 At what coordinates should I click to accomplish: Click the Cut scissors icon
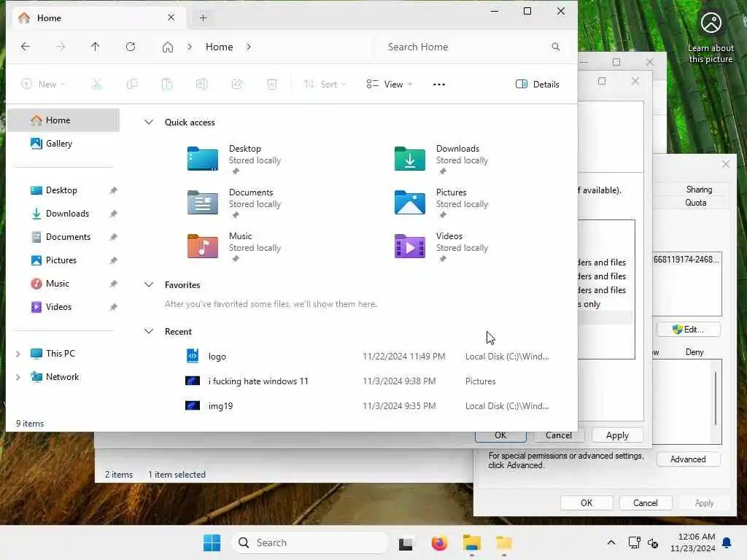97,85
